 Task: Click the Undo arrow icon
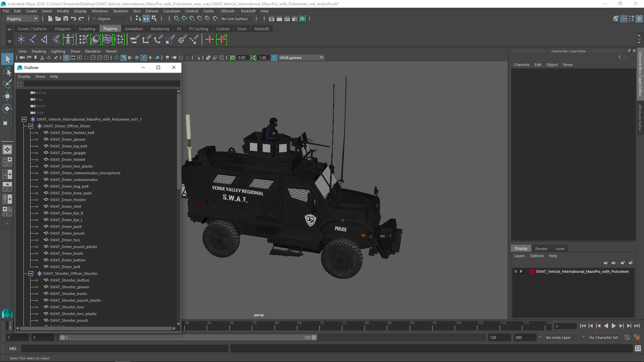point(73,19)
